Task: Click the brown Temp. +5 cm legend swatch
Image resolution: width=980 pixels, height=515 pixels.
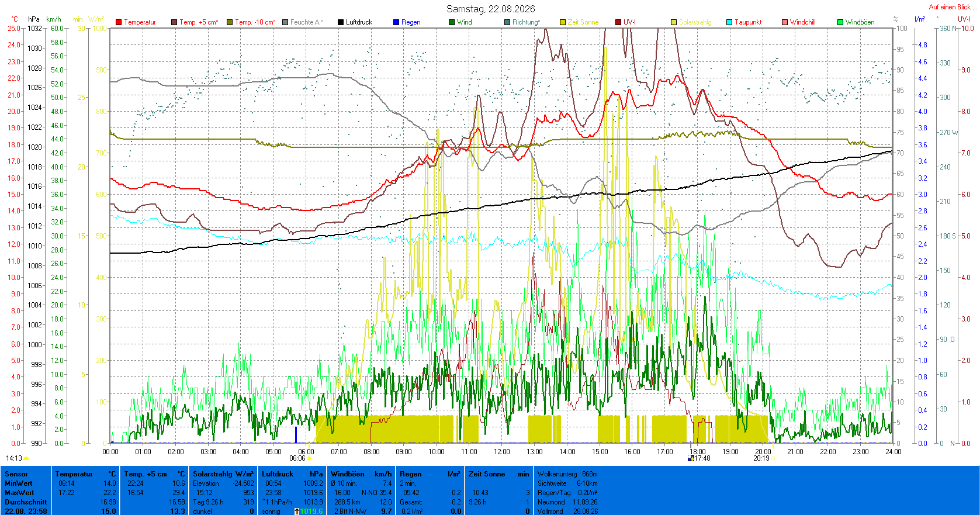Action: (x=174, y=22)
